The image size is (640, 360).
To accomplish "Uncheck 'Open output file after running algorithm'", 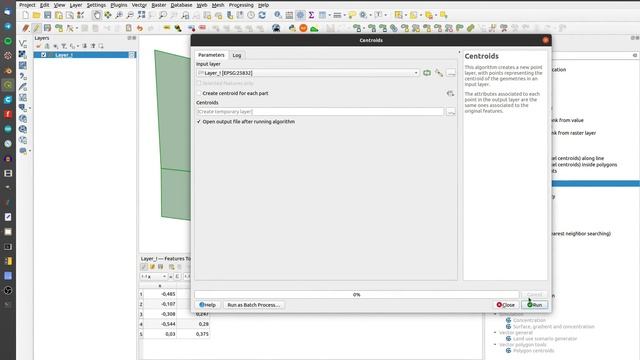I will tap(199, 122).
